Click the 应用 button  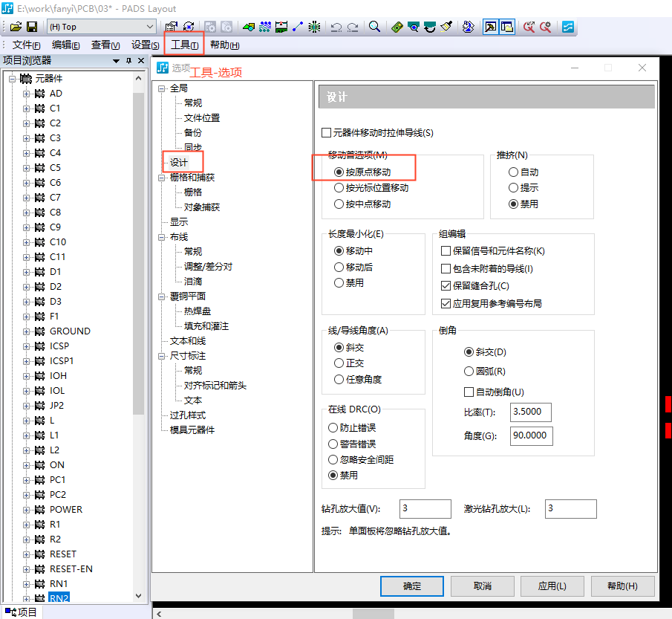click(x=552, y=586)
